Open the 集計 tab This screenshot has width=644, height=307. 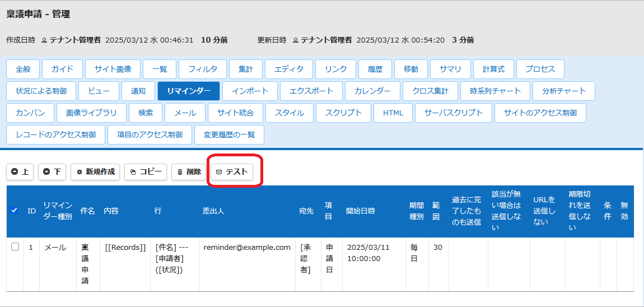pyautogui.click(x=246, y=69)
